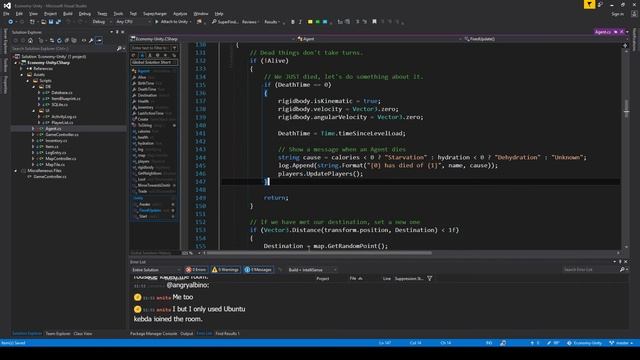Open the Build menu

[68, 13]
